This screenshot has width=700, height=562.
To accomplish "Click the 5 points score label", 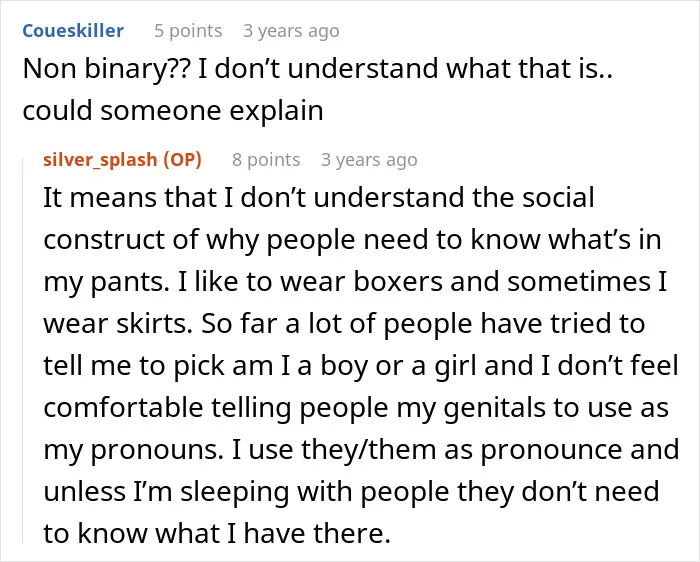I will (x=188, y=31).
